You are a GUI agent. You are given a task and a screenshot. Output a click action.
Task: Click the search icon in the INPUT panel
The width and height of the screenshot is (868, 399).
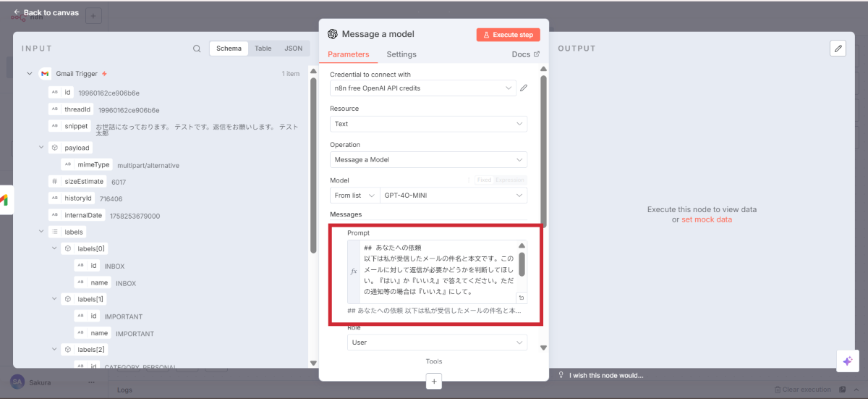coord(197,49)
